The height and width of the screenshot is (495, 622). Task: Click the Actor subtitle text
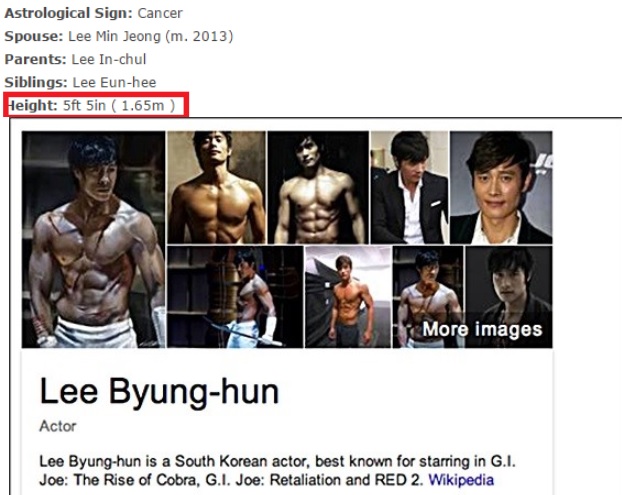pos(58,426)
